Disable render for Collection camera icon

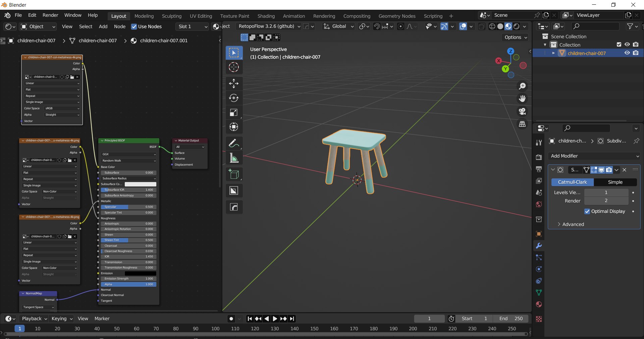636,45
